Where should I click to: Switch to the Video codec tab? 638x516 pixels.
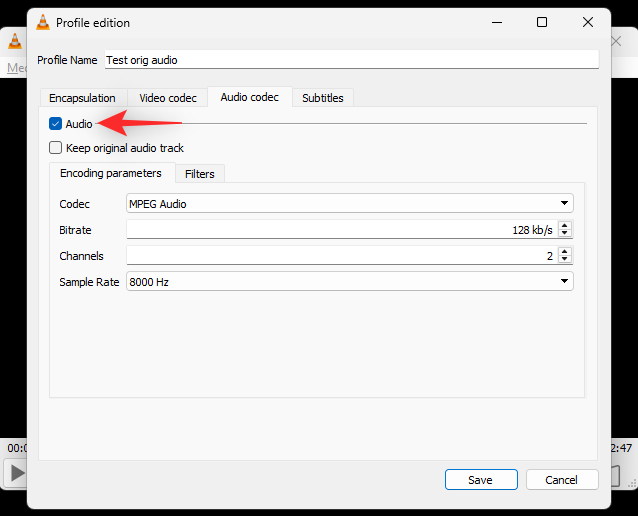tap(168, 98)
